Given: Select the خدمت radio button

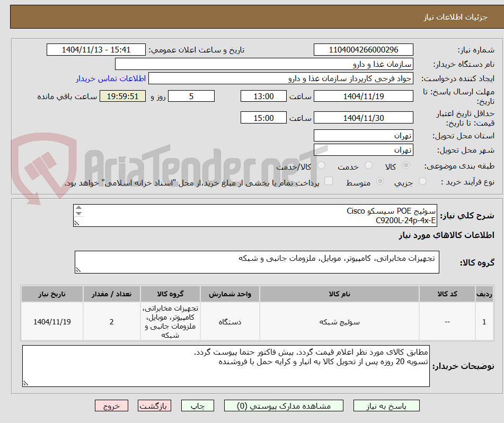Looking at the screenshot, I should click(368, 165).
